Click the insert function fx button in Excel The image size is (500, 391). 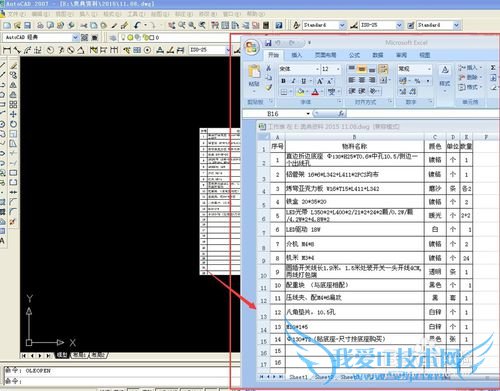click(341, 114)
